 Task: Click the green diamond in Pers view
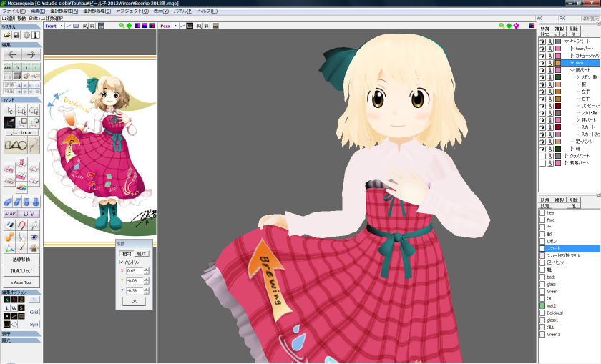coord(509,26)
